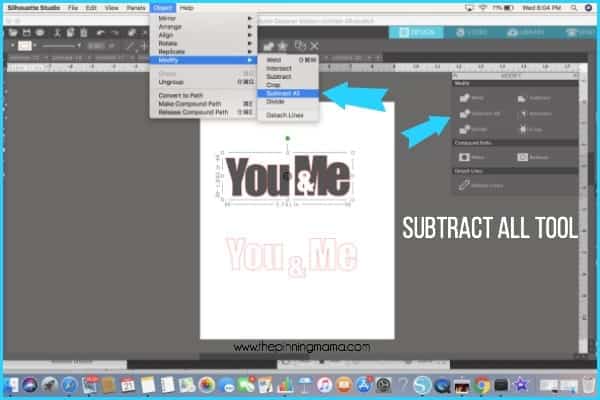The height and width of the screenshot is (400, 600).
Task: Open Calendar from the dock
Action: 128,385
